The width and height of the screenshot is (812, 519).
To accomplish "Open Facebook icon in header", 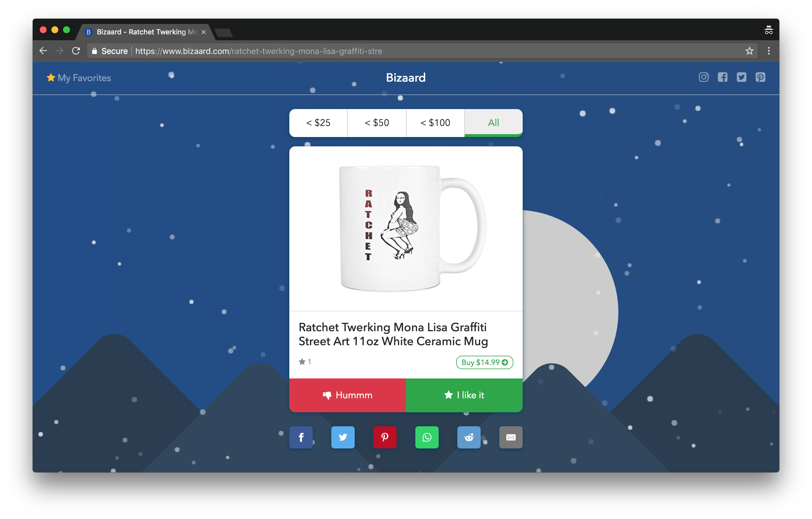I will [x=722, y=78].
